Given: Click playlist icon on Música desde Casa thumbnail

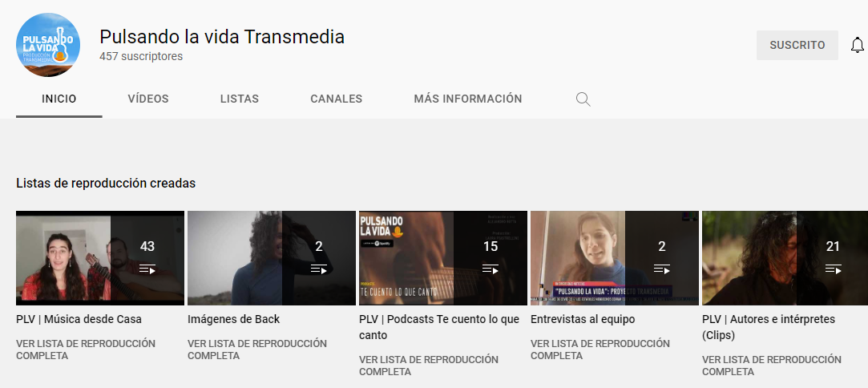Looking at the screenshot, I should tap(147, 269).
